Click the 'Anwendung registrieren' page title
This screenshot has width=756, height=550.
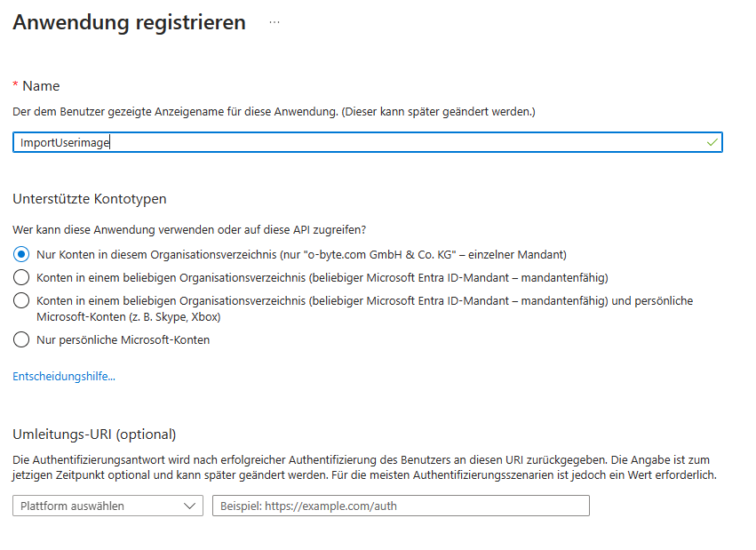click(130, 23)
